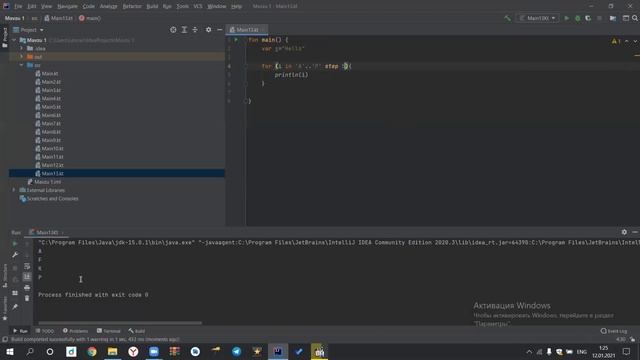This screenshot has width=640, height=360.
Task: Open the run configuration dropdown Main13Kt
Action: click(538, 18)
